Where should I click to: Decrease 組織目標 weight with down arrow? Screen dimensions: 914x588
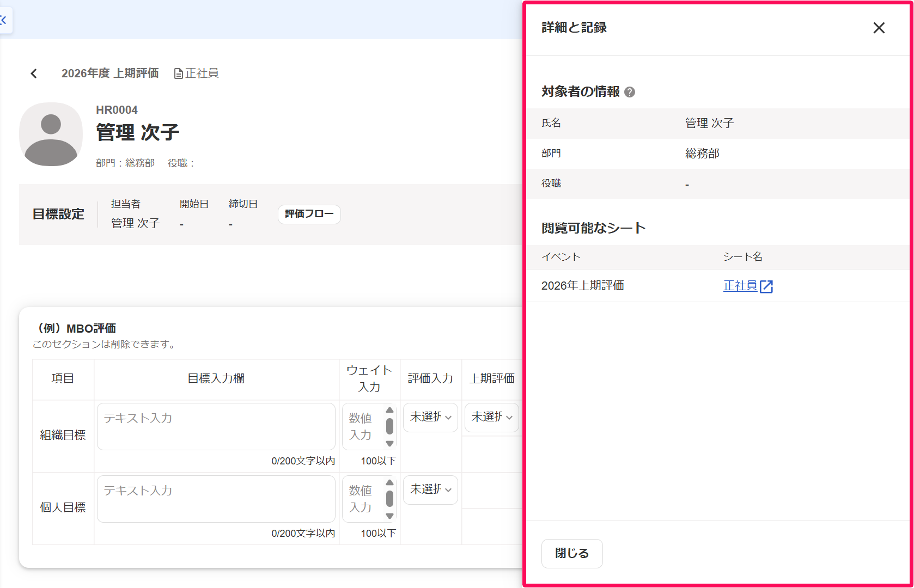pyautogui.click(x=389, y=443)
